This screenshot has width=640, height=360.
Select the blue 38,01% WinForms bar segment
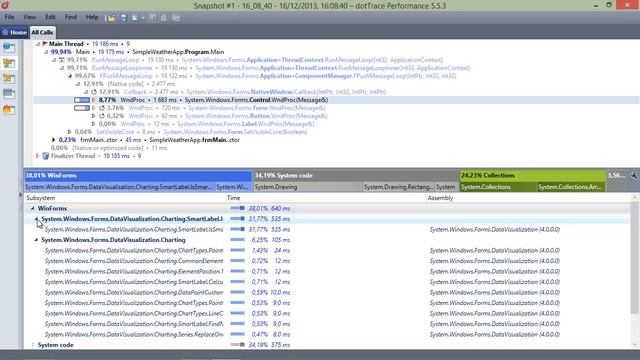[138, 176]
